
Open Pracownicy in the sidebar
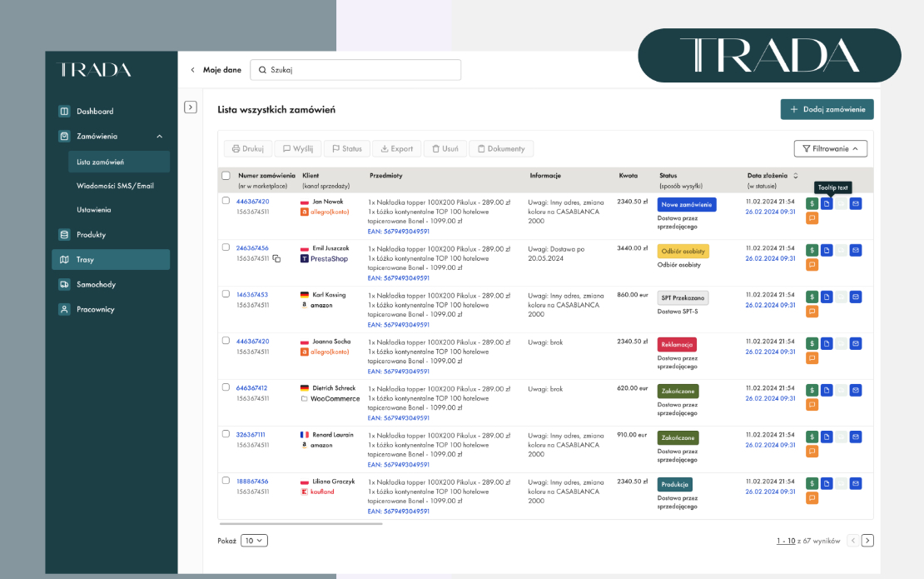tap(111, 309)
